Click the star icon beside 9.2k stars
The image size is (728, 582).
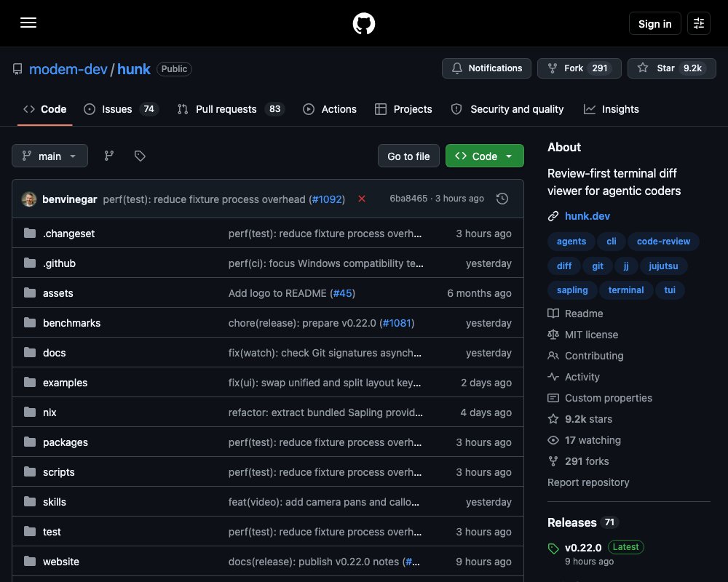tap(553, 419)
